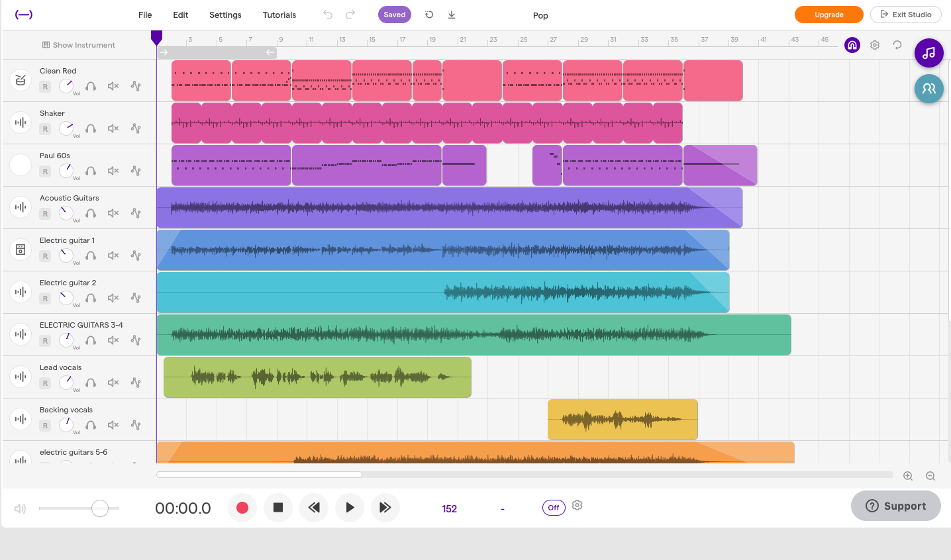This screenshot has width=951, height=560.
Task: Click the Upgrade button
Action: [828, 14]
